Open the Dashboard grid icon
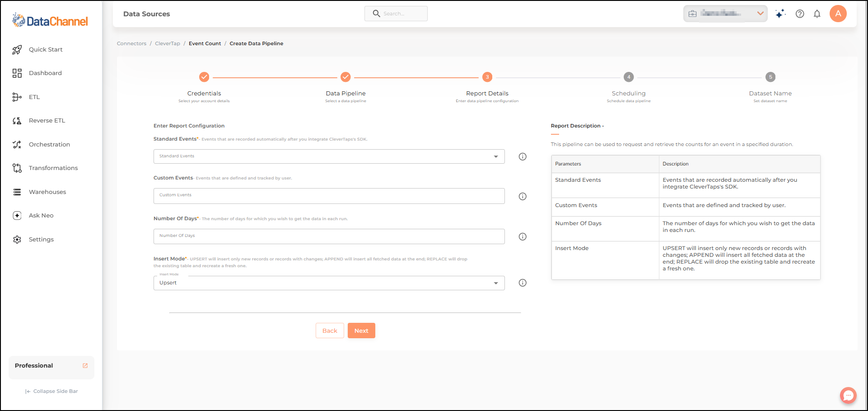The width and height of the screenshot is (868, 411). coord(17,73)
